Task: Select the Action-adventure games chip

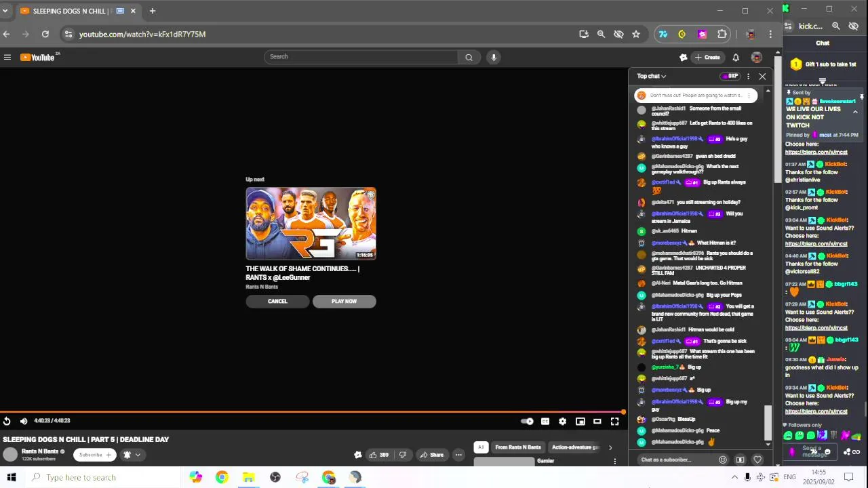Action: (x=575, y=447)
